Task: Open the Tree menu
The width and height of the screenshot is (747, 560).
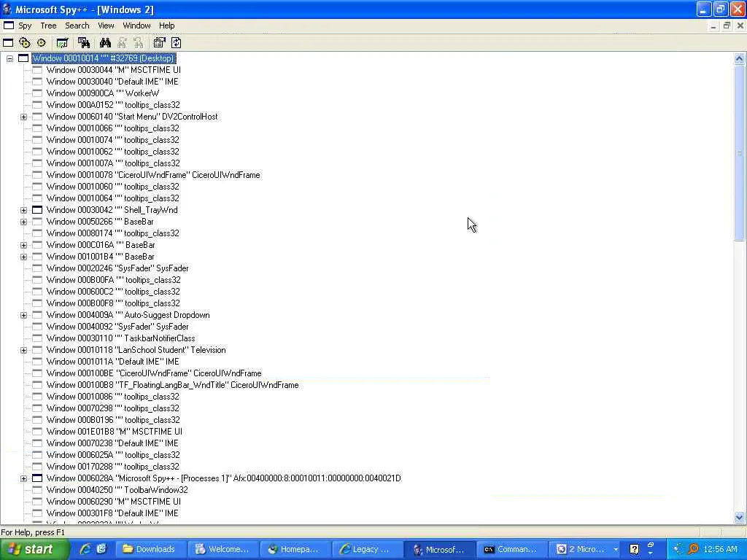Action: tap(48, 26)
